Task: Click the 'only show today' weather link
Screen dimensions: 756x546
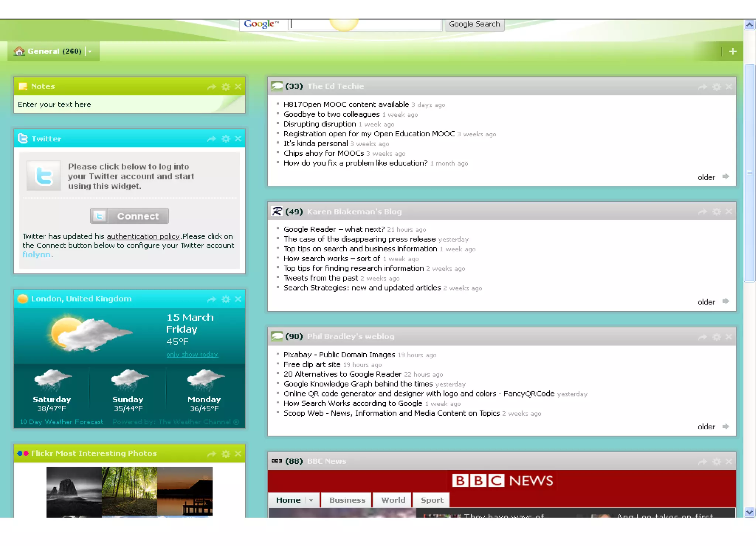Action: tap(192, 354)
